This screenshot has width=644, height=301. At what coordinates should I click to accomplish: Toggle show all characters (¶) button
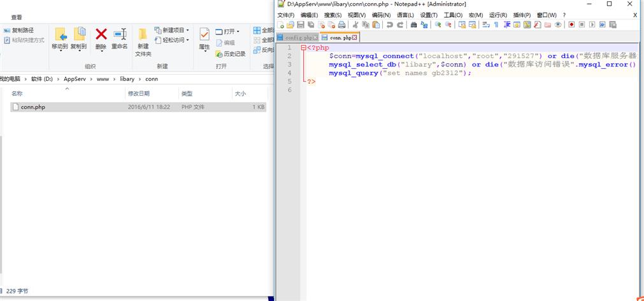(496, 25)
